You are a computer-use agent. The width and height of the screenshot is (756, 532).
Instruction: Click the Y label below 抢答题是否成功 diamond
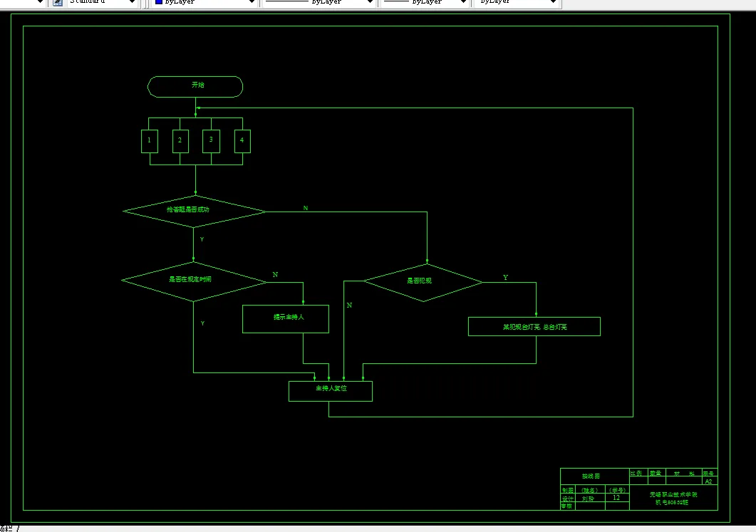[202, 239]
